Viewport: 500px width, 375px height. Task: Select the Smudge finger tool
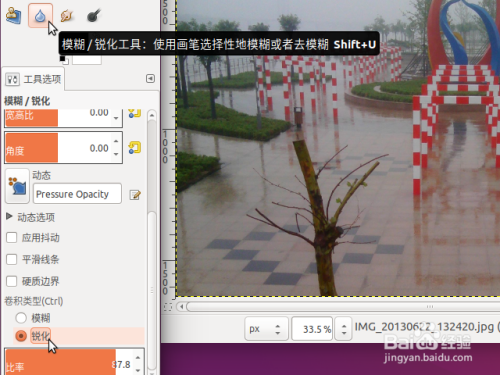pyautogui.click(x=67, y=16)
